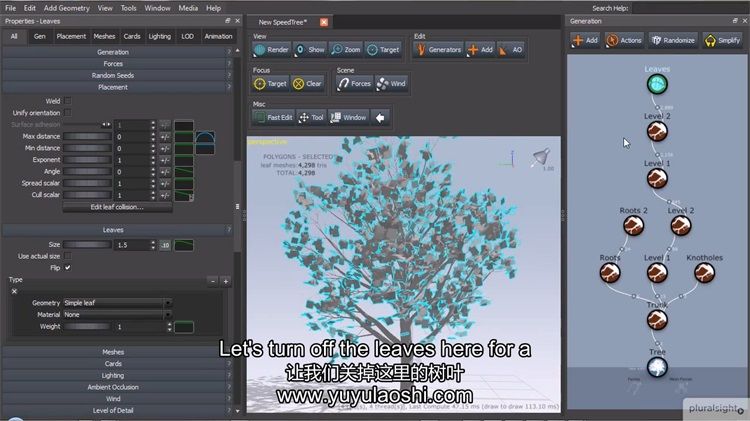Click Add in the Edit group

pos(480,49)
